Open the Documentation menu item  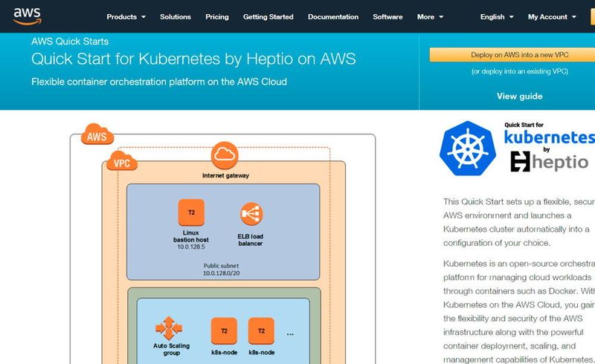(333, 16)
